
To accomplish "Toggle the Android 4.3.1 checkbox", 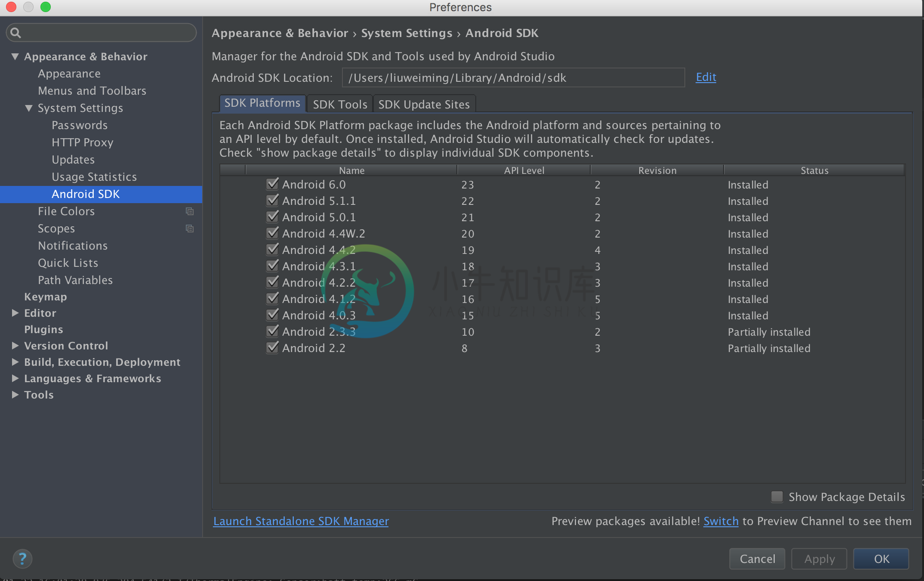I will 272,266.
